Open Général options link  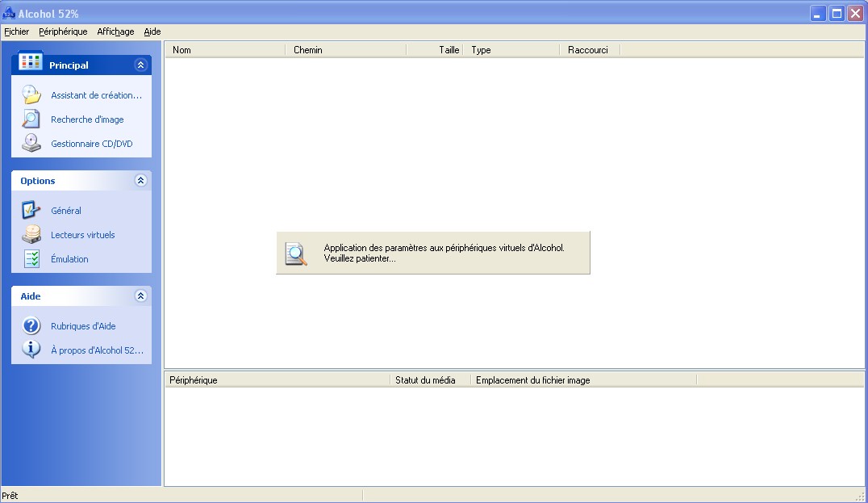tap(66, 211)
